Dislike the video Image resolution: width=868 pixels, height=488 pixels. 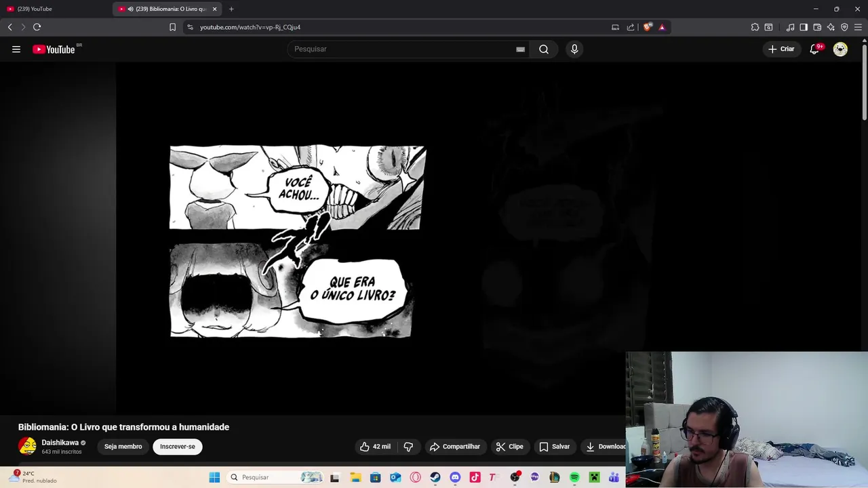tap(408, 447)
